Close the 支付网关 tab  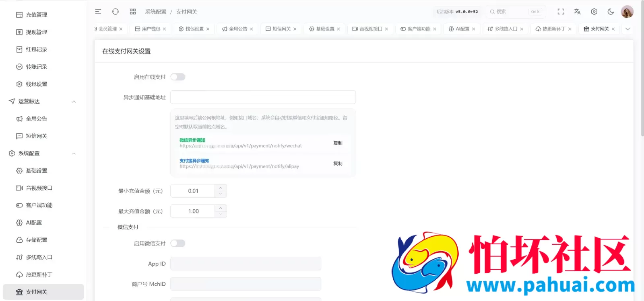coord(613,29)
